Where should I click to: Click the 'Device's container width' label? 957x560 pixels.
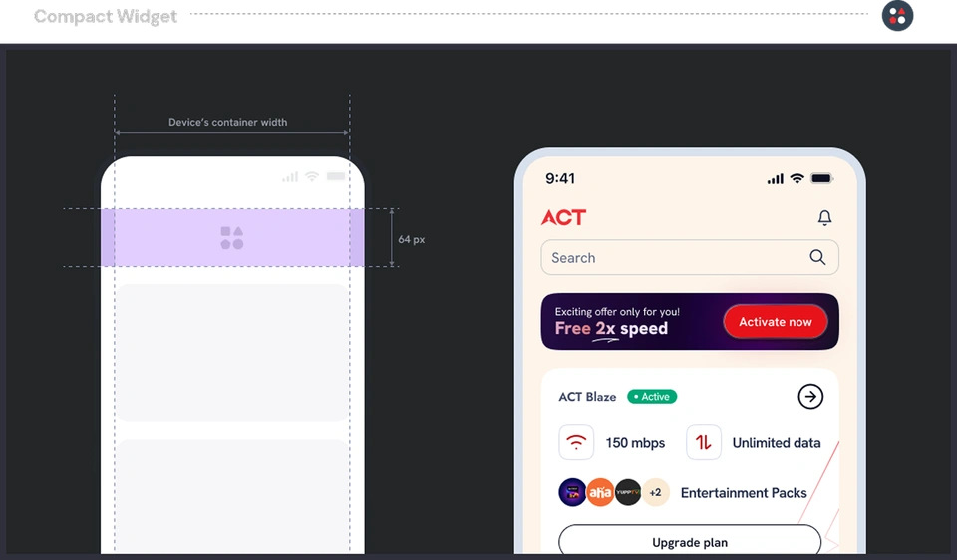click(x=227, y=122)
